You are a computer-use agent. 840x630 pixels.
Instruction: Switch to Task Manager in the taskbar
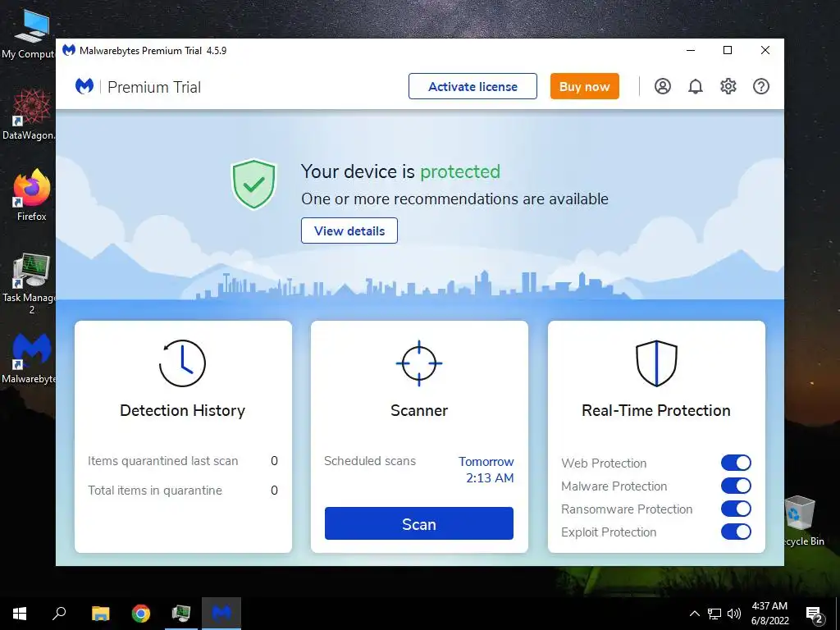(181, 614)
